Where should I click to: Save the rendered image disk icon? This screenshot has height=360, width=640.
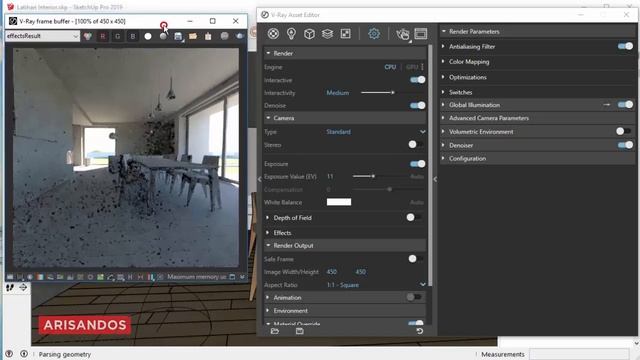tap(178, 36)
